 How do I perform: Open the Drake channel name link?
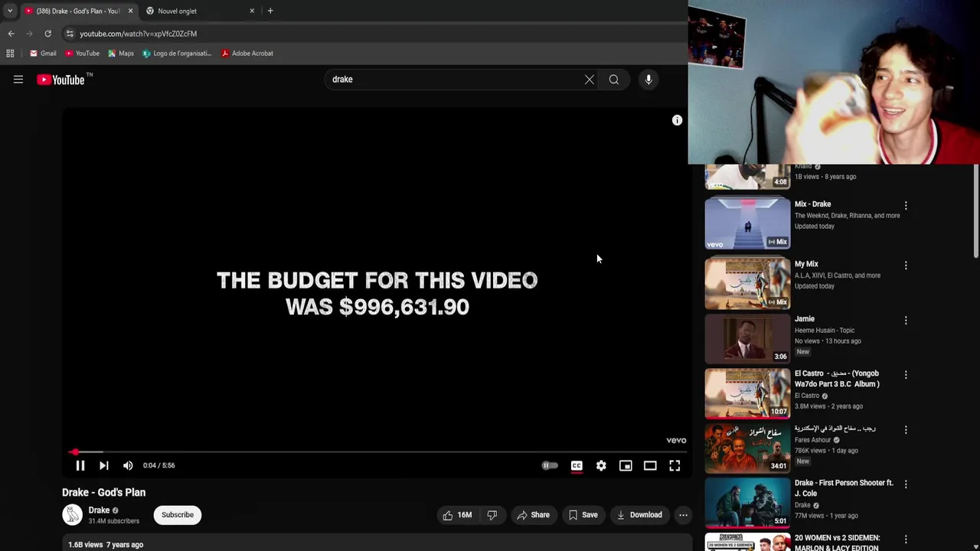(99, 510)
